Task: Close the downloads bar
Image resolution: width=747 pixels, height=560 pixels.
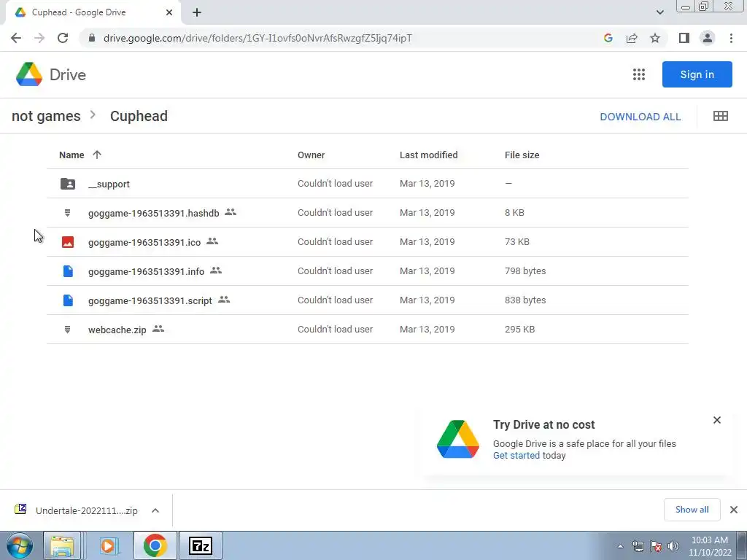Action: [734, 510]
